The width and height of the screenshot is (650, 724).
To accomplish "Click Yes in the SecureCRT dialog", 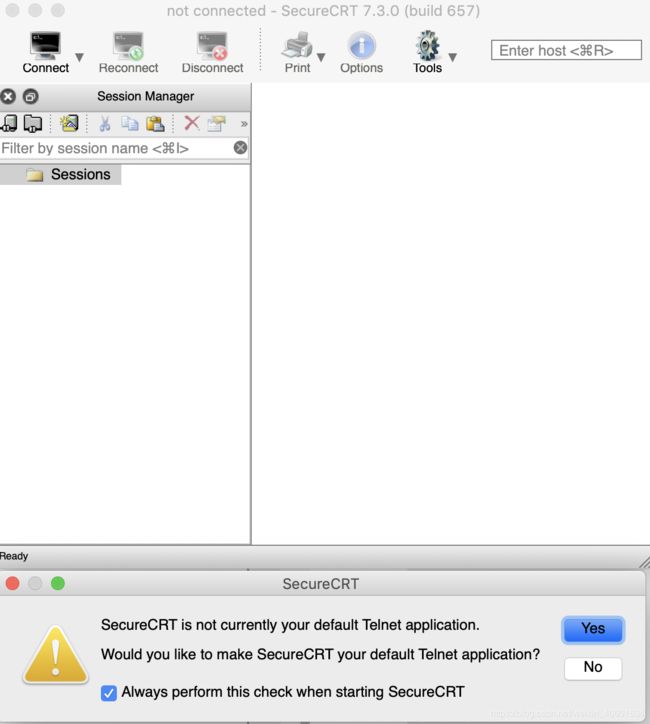I will [x=593, y=629].
